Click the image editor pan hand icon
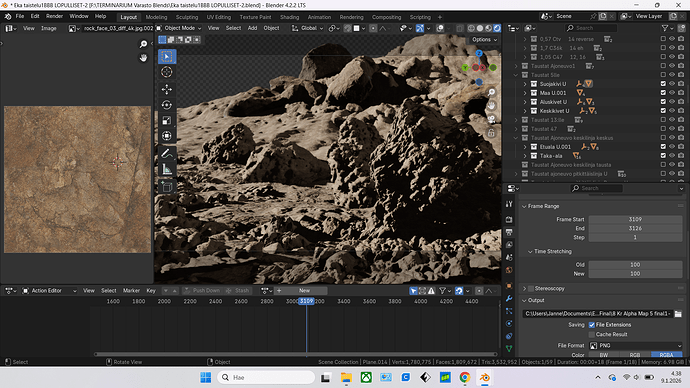 pyautogui.click(x=143, y=58)
